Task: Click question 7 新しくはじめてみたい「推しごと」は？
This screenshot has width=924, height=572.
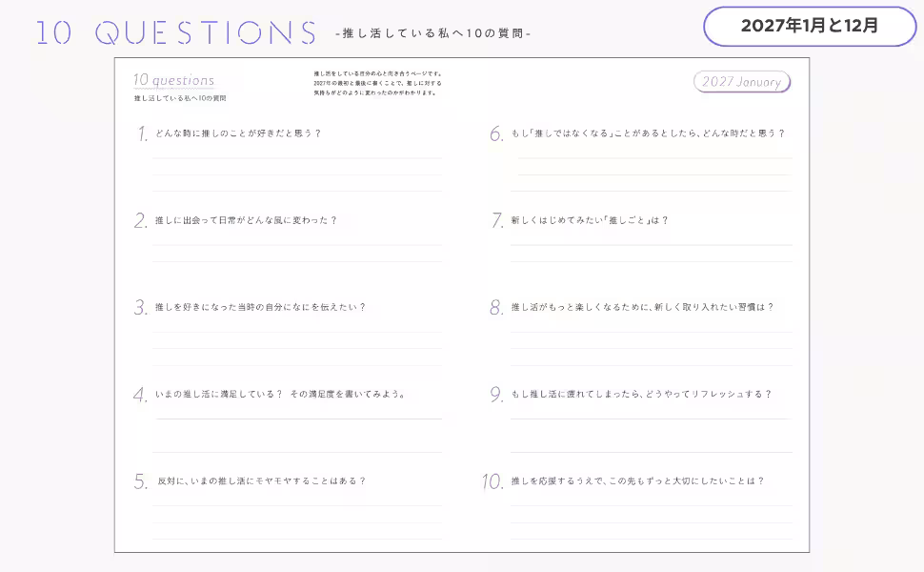Action: 590,220
